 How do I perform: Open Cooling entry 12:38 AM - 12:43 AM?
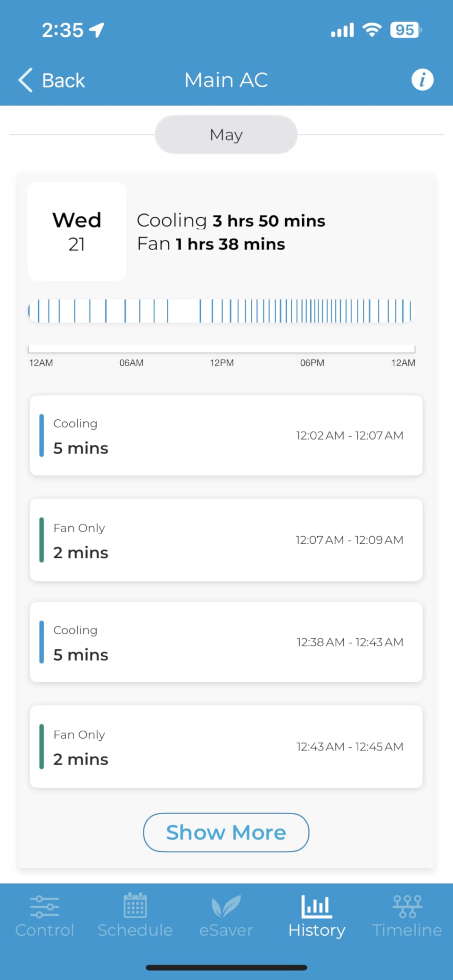point(226,642)
